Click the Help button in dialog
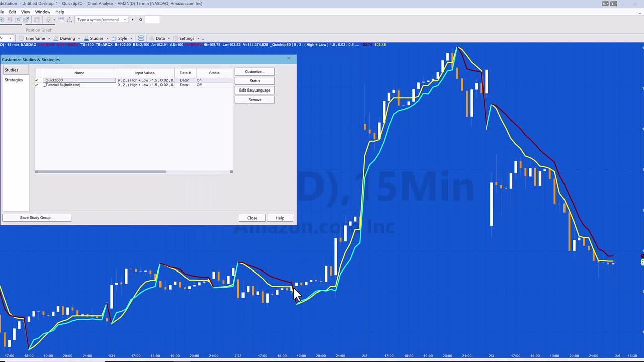The height and width of the screenshot is (362, 644). coord(280,218)
